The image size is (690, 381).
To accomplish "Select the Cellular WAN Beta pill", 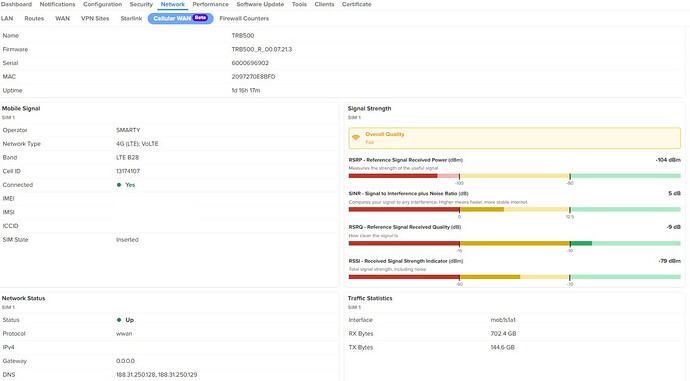I will coord(180,18).
